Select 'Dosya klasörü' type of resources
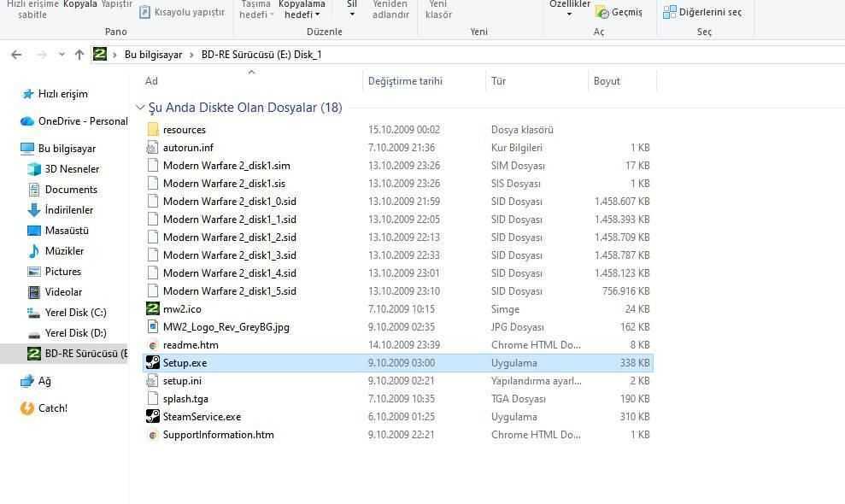Image resolution: width=845 pixels, height=504 pixels. point(522,129)
